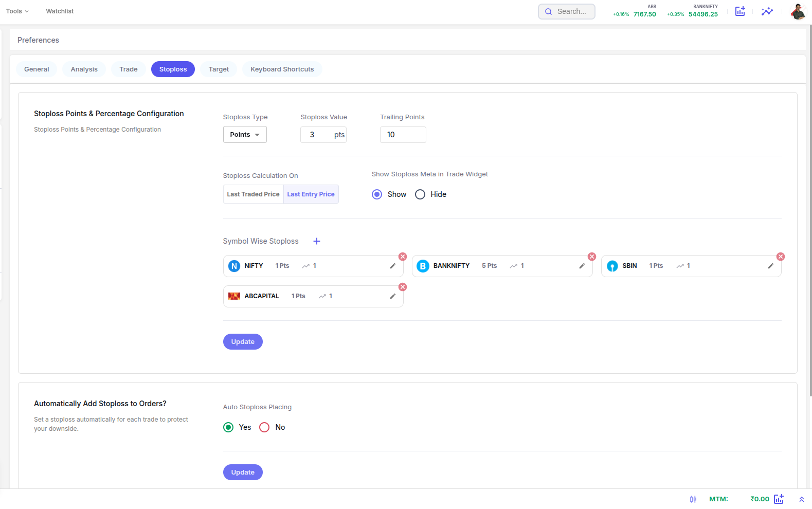The height and width of the screenshot is (509, 812).
Task: Open the Stoploss Type Points dropdown
Action: (245, 135)
